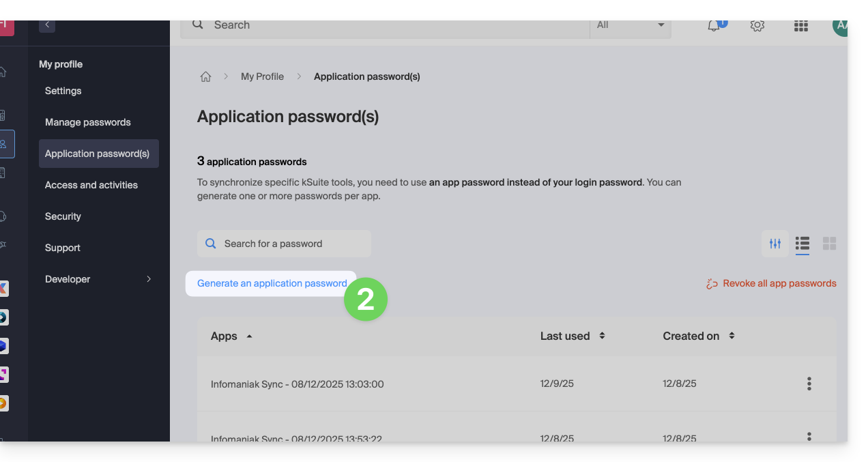This screenshot has height=462, width=868.
Task: Switch to list view layout
Action: (x=802, y=244)
